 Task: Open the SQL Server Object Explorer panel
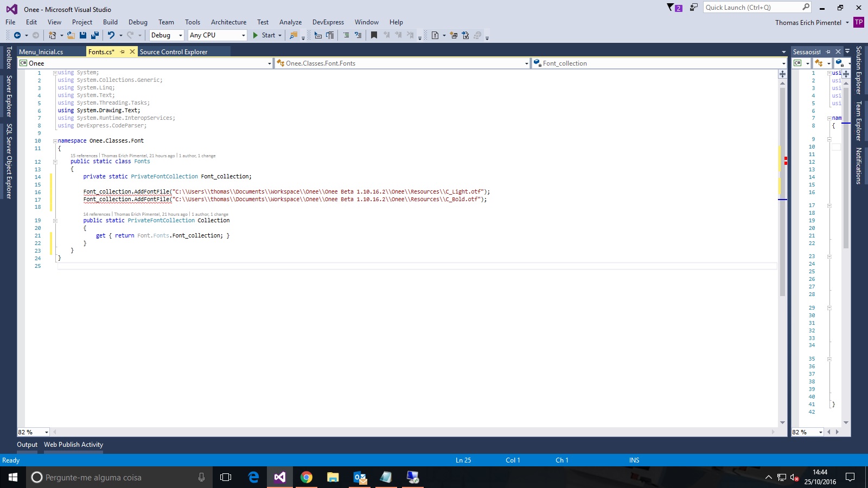(9, 162)
